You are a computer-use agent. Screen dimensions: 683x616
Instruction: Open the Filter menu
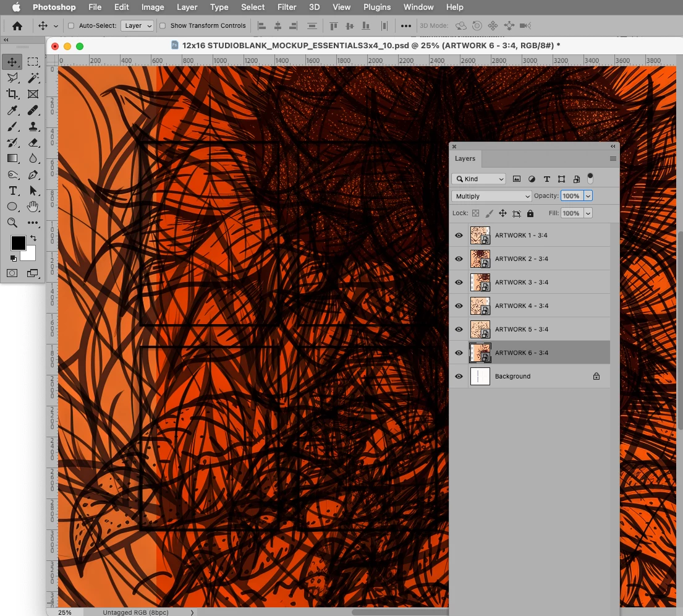(287, 7)
